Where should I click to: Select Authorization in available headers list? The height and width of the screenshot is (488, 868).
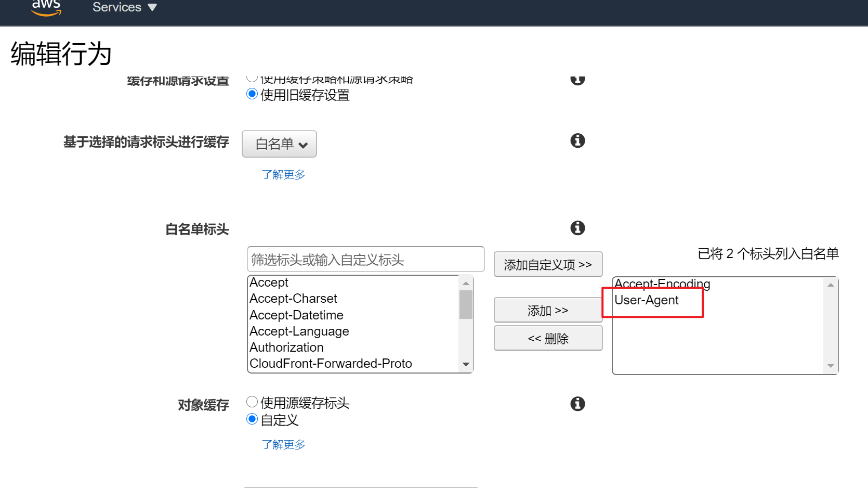click(x=286, y=348)
